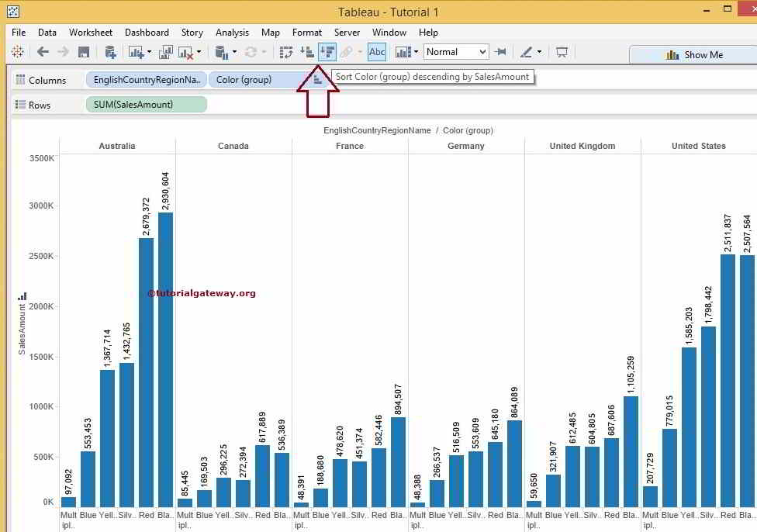757x532 pixels.
Task: Toggle fix axes with the pin icon
Action: tap(500, 51)
